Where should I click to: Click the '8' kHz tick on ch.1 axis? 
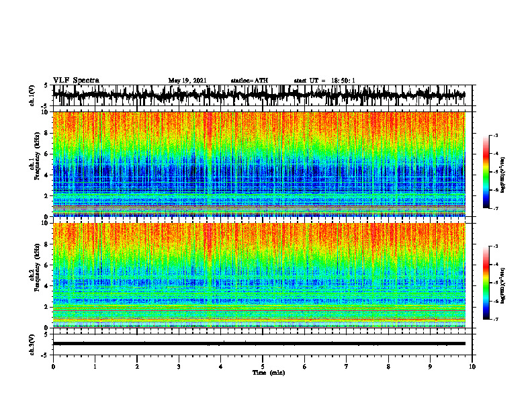tap(47, 133)
